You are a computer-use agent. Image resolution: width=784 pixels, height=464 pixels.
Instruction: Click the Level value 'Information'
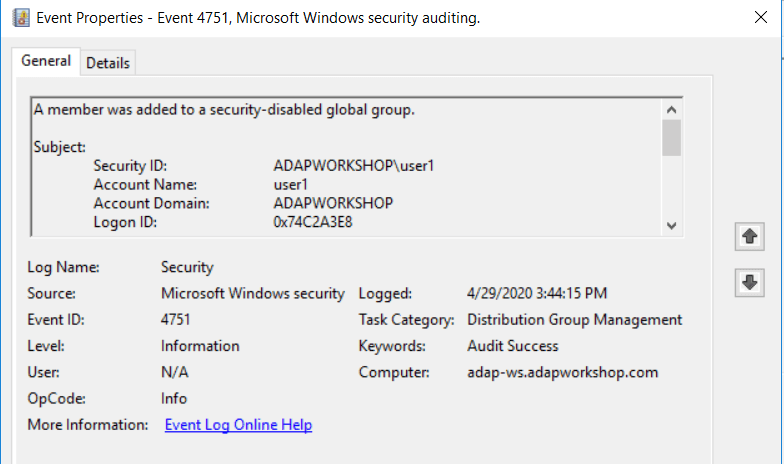200,346
